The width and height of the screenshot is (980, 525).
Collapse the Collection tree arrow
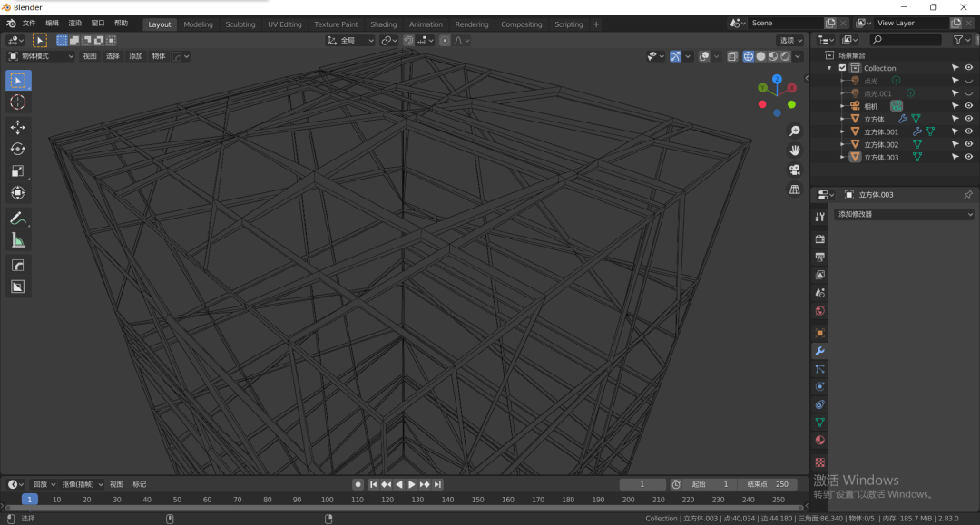830,68
